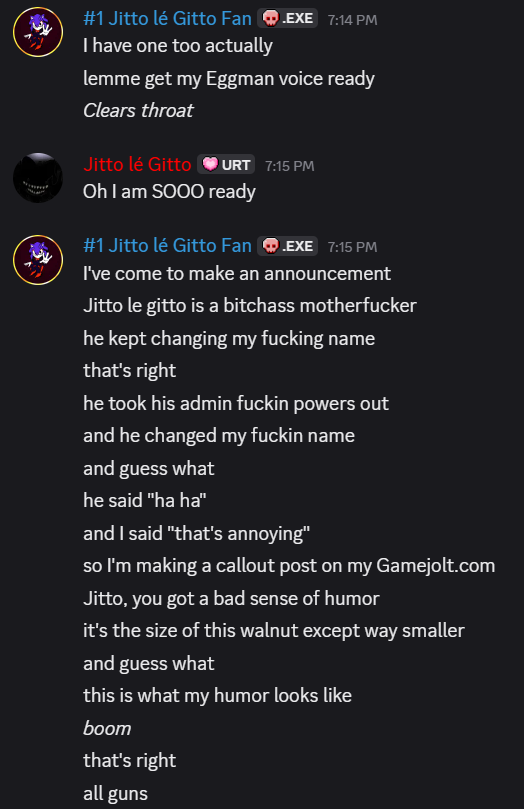524x809 pixels.
Task: Open the top Sonic avatar profile picture
Action: [38, 33]
